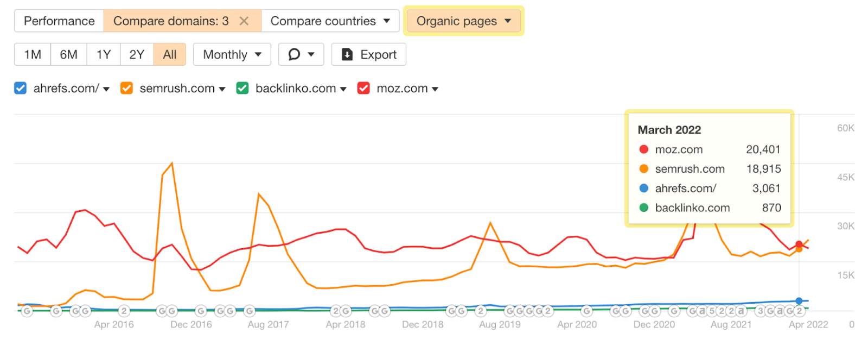
Task: Click the timeline marker labeled 5
Action: [x=712, y=311]
